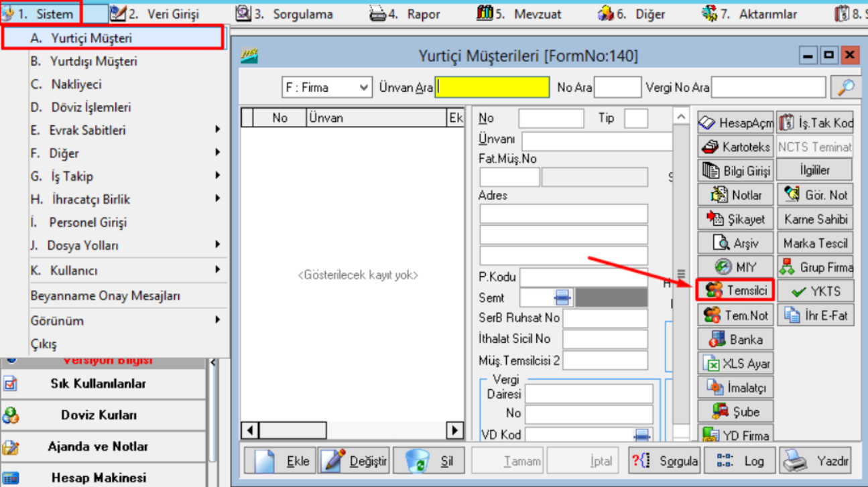The image size is (868, 487).
Task: Open Semt lookup picker button
Action: [562, 298]
